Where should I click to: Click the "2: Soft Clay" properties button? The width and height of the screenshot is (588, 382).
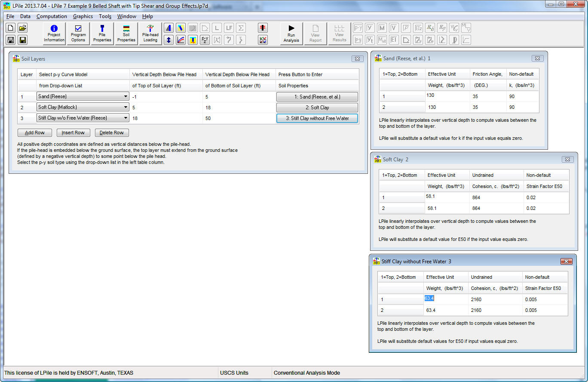point(317,108)
